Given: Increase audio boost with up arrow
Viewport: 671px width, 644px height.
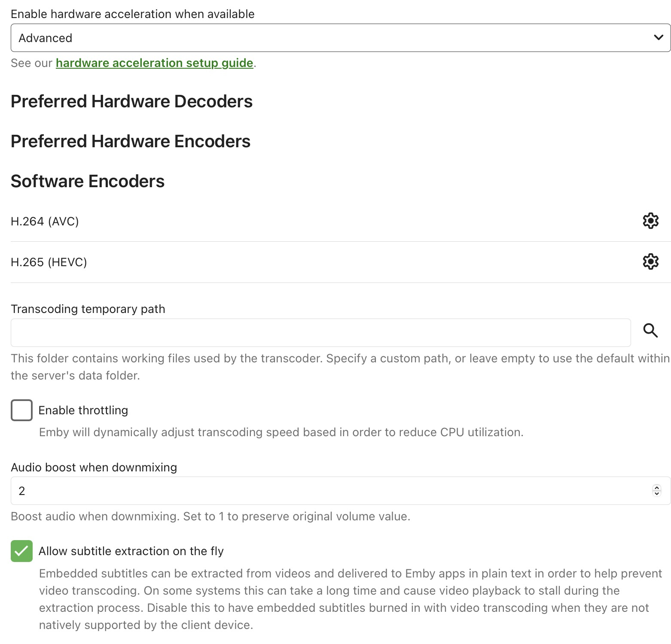Looking at the screenshot, I should click(x=656, y=487).
